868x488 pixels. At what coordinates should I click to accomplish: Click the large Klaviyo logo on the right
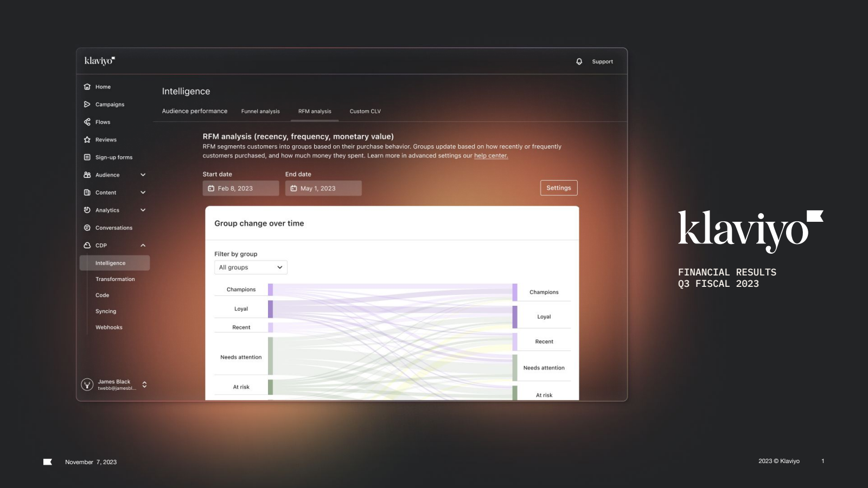click(751, 232)
